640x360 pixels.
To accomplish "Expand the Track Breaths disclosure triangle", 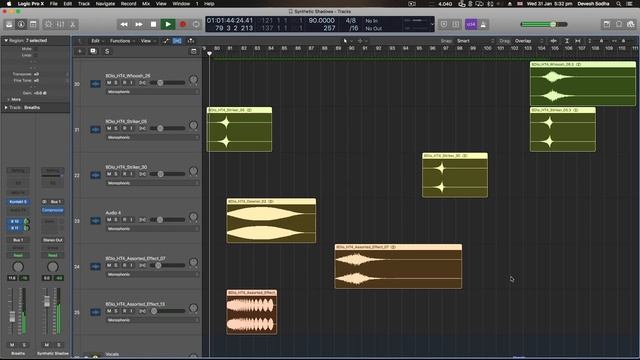I will (6, 107).
